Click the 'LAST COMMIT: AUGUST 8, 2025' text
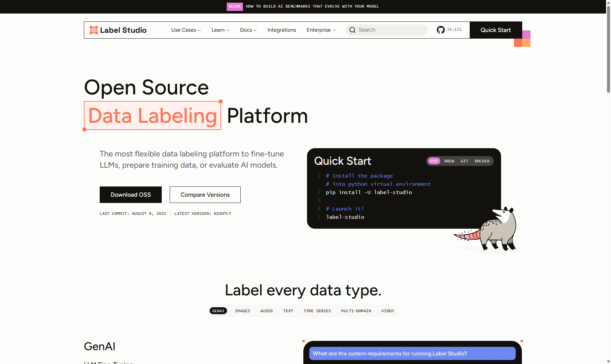 point(133,214)
